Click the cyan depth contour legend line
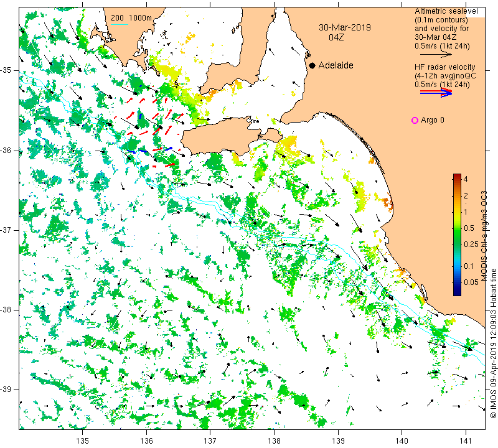This screenshot has width=498, height=448. click(x=120, y=24)
